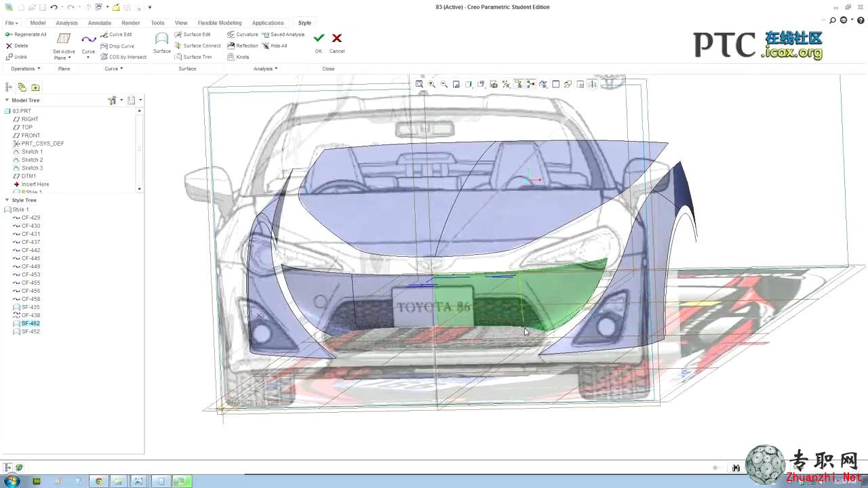Click Delete in Operations group
This screenshot has height=488, width=868.
pyautogui.click(x=17, y=46)
